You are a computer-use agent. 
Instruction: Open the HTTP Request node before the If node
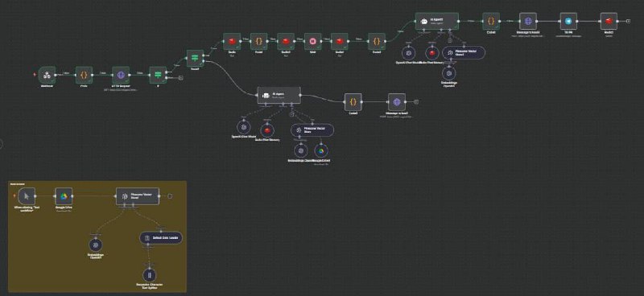121,75
